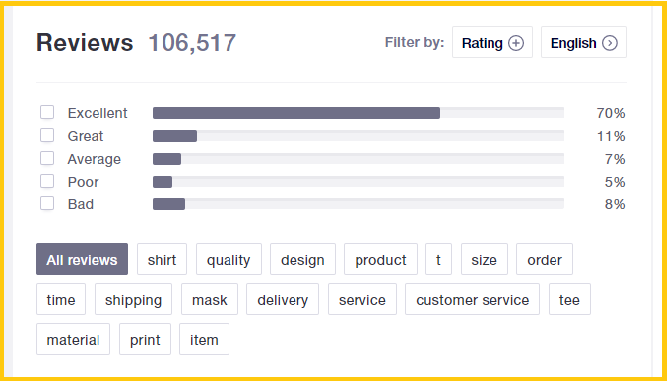Check the Excellent rating checkbox
Image resolution: width=667 pixels, height=381 pixels.
pyautogui.click(x=47, y=113)
